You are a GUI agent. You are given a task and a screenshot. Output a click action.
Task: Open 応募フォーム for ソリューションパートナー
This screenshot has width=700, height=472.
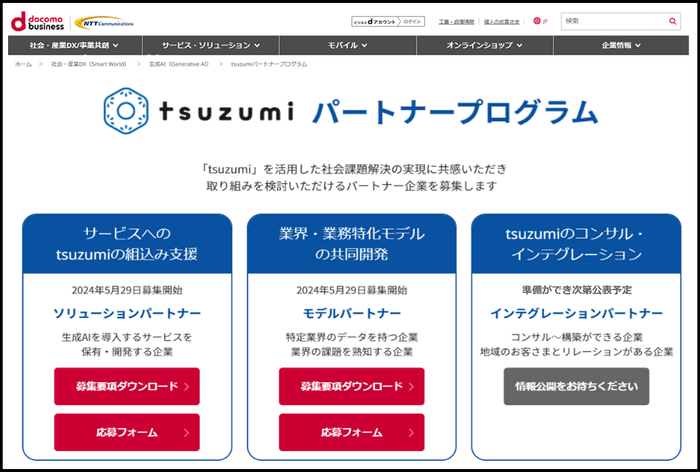[x=127, y=432]
